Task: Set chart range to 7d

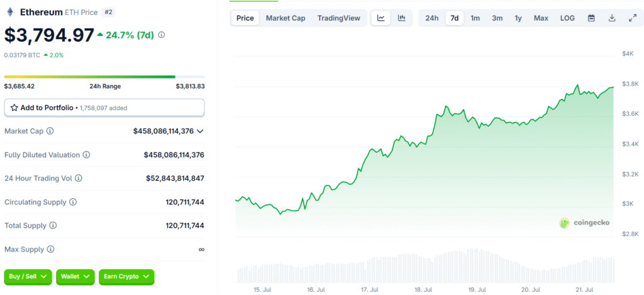Action: (455, 18)
